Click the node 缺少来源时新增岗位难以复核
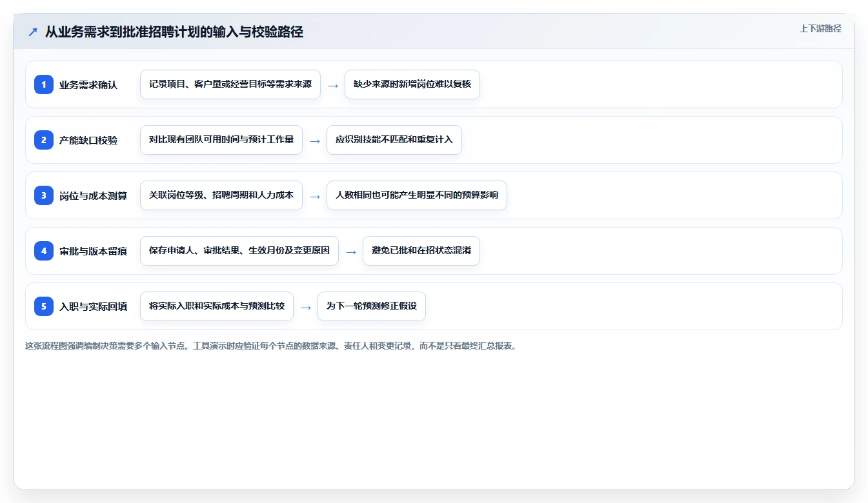 click(x=412, y=84)
